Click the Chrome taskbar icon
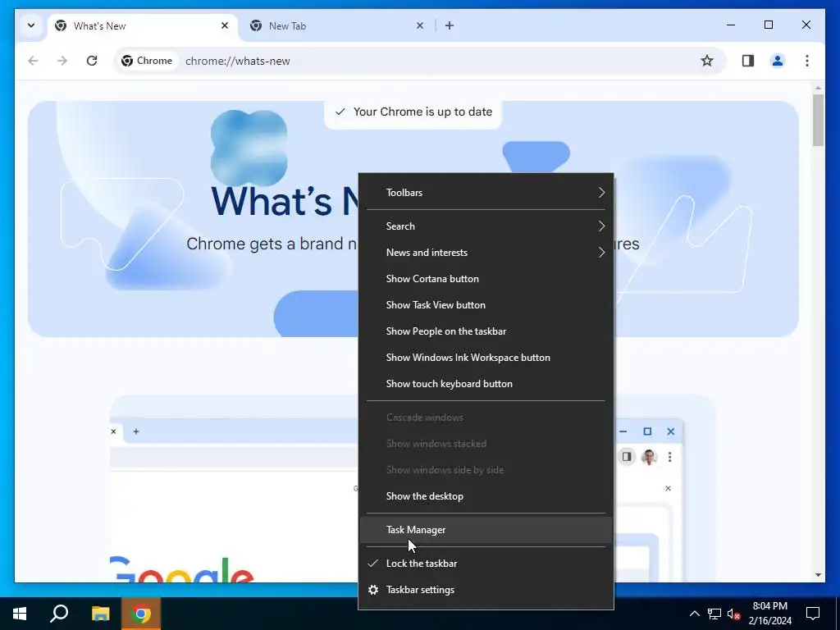 click(x=141, y=614)
